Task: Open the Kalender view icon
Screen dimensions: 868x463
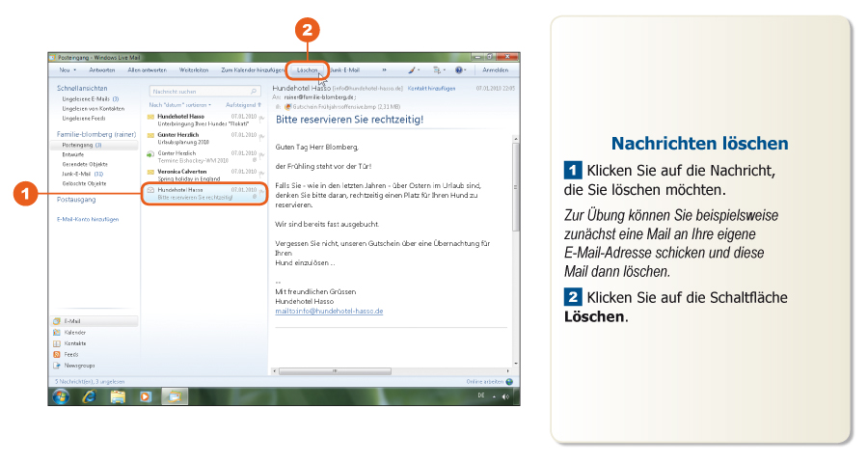Action: point(56,332)
